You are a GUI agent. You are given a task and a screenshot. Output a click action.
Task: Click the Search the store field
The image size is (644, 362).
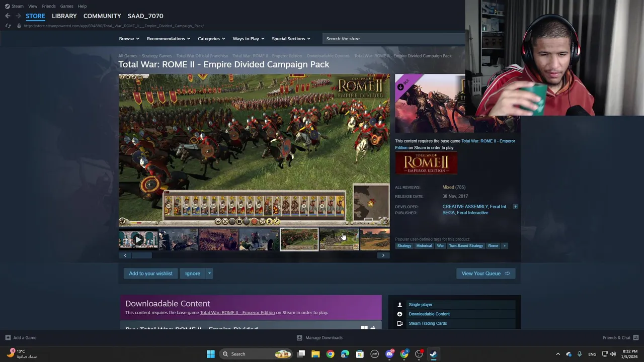393,39
